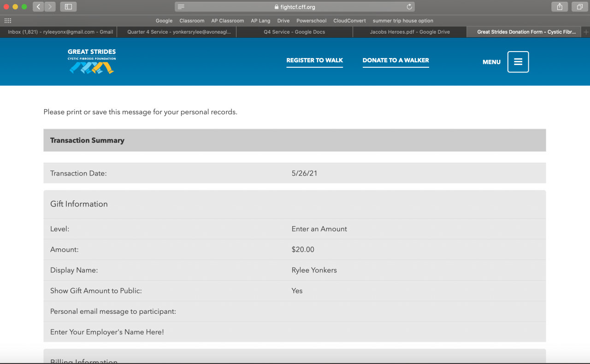
Task: Open the Safari share sheet
Action: pos(560,7)
